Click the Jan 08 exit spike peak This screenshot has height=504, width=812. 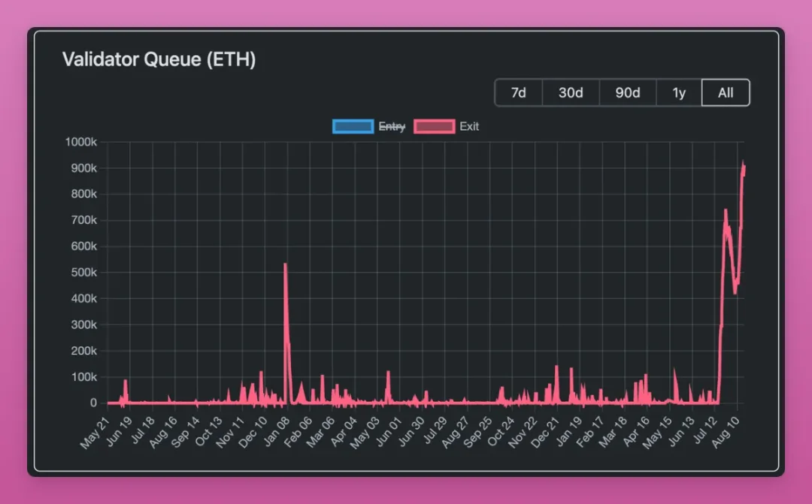click(x=285, y=264)
